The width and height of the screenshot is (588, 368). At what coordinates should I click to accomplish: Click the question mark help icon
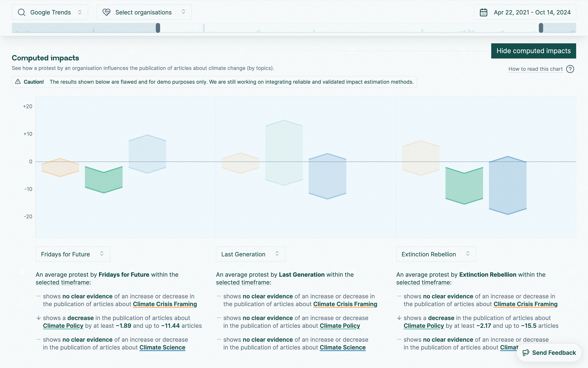[570, 69]
